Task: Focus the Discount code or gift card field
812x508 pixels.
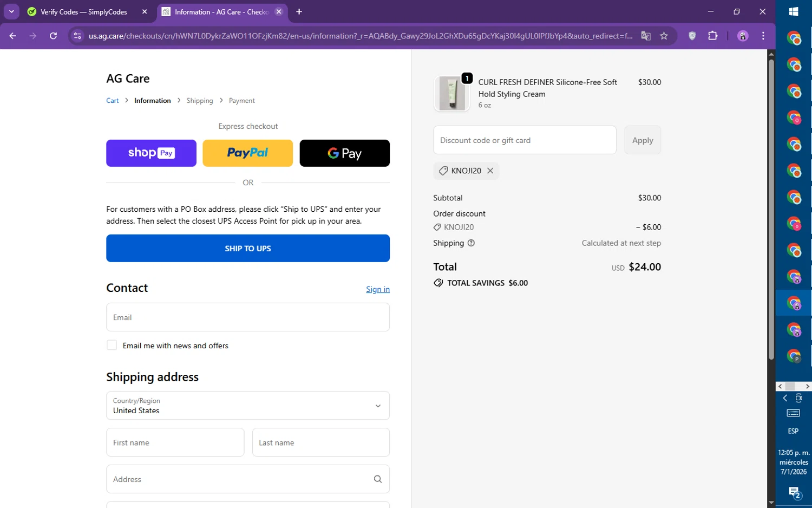Action: tap(525, 140)
